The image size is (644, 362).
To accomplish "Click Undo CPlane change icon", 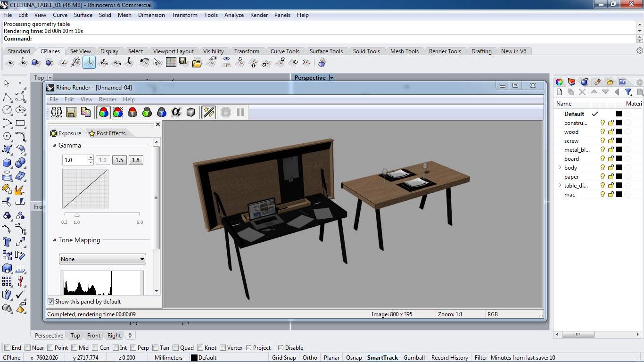I will point(145,62).
